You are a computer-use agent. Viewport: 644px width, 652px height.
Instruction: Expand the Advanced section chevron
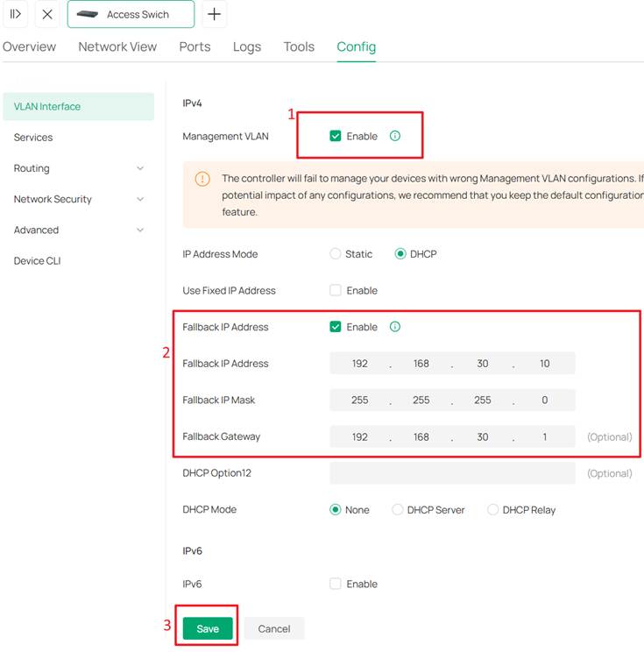pyautogui.click(x=140, y=230)
